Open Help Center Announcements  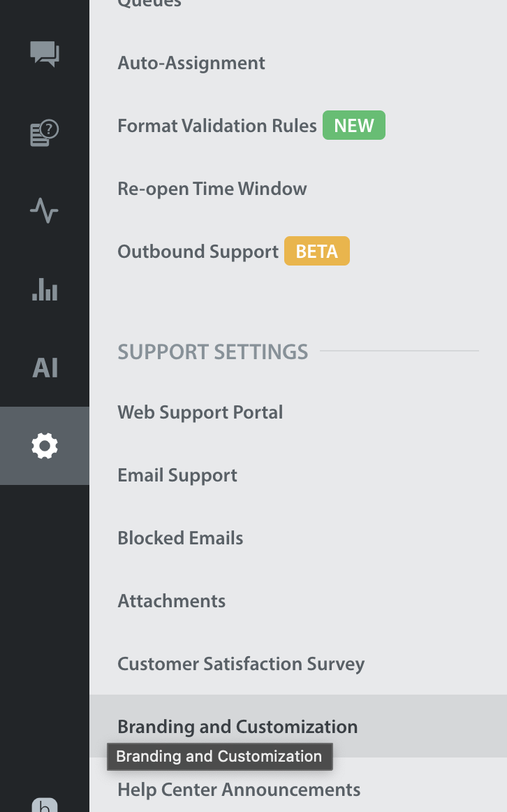point(239,790)
